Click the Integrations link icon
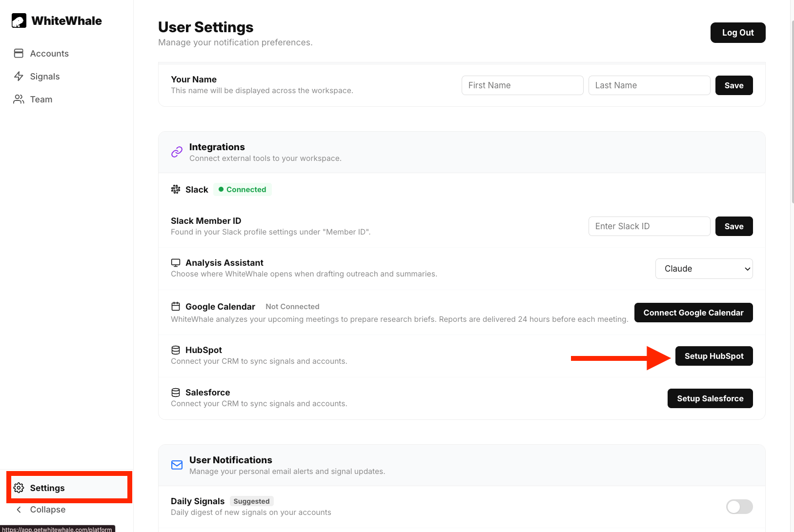794x532 pixels. pos(177,152)
